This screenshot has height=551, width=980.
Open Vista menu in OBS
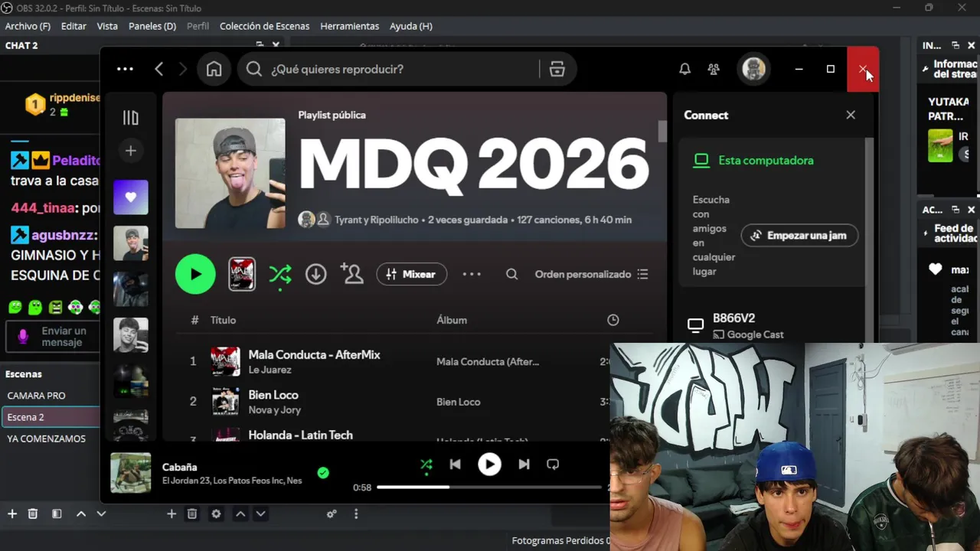[x=107, y=26]
